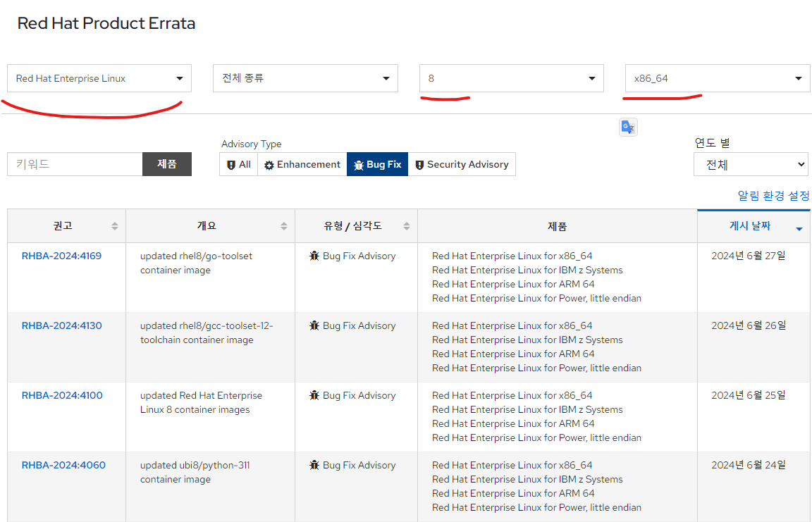Open the 알림 환경 설정 link
812x522 pixels.
[x=773, y=196]
